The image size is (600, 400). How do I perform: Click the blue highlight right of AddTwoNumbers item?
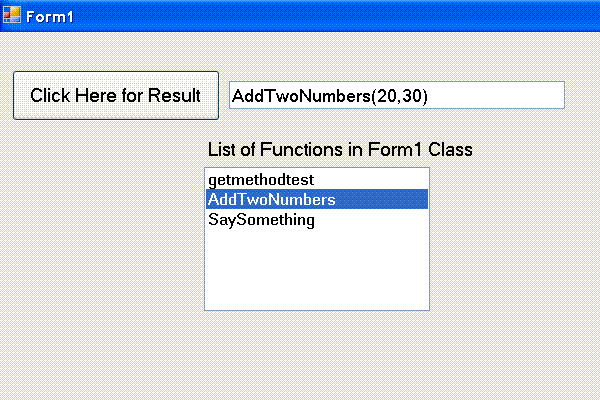382,199
